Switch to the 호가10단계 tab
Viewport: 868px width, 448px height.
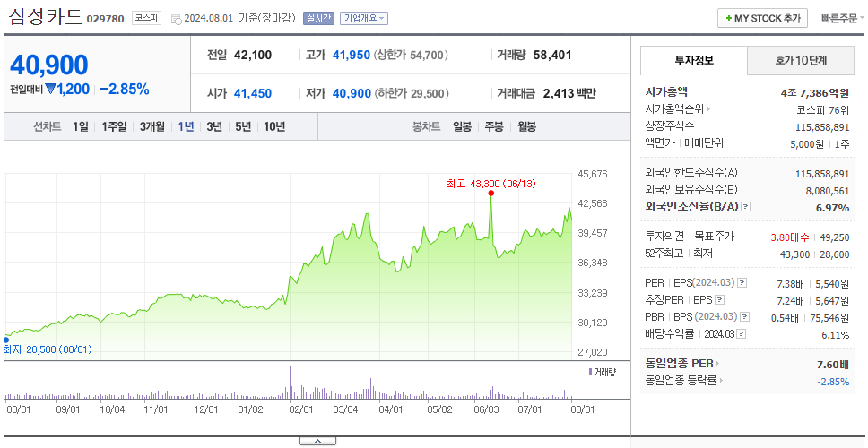[x=801, y=60]
